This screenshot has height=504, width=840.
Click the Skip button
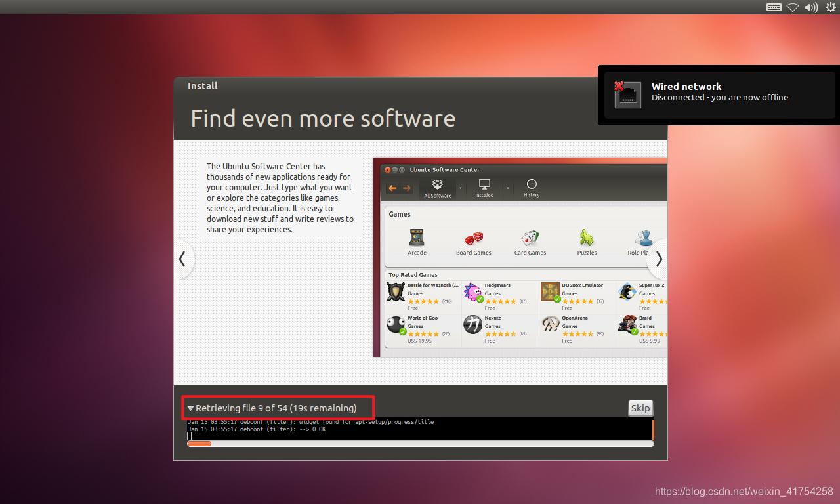point(640,408)
